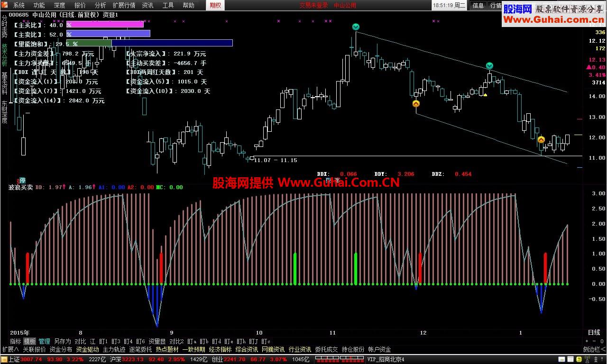This screenshot has width=607, height=364.
Task: Click the 指标 tab in the indicator bar
Action: point(16,341)
